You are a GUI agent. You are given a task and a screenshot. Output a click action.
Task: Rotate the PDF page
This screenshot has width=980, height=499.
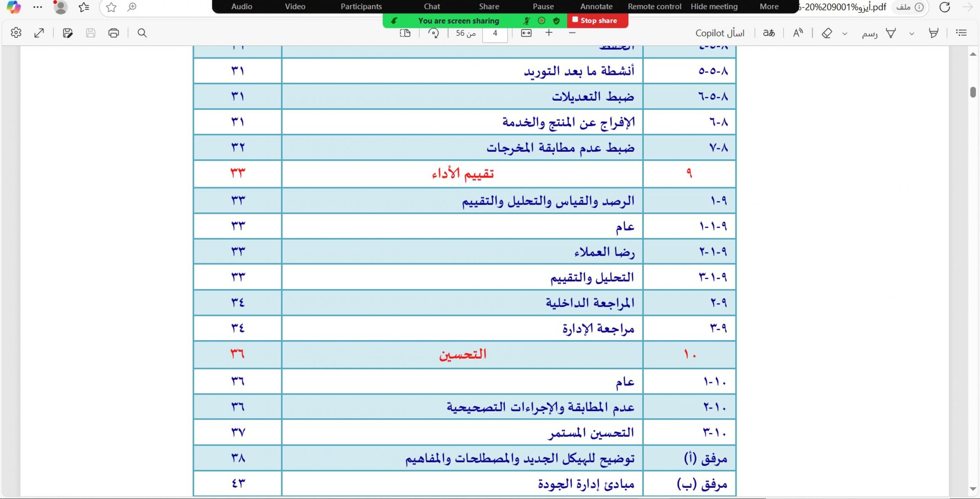coord(434,33)
